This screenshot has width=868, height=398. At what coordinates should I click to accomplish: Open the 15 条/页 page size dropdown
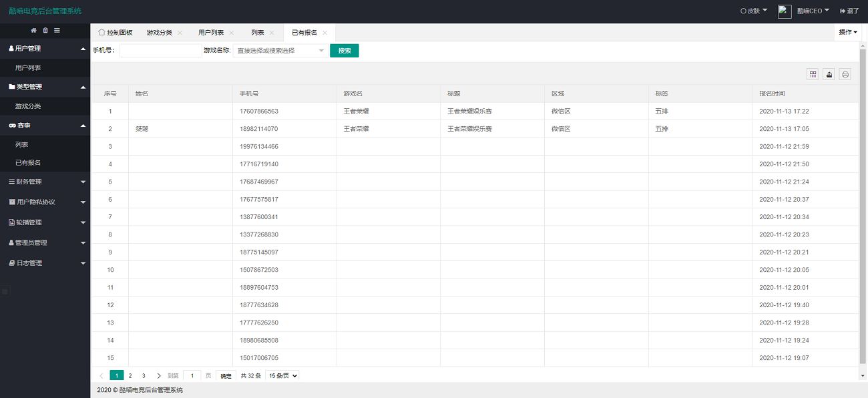coord(282,376)
